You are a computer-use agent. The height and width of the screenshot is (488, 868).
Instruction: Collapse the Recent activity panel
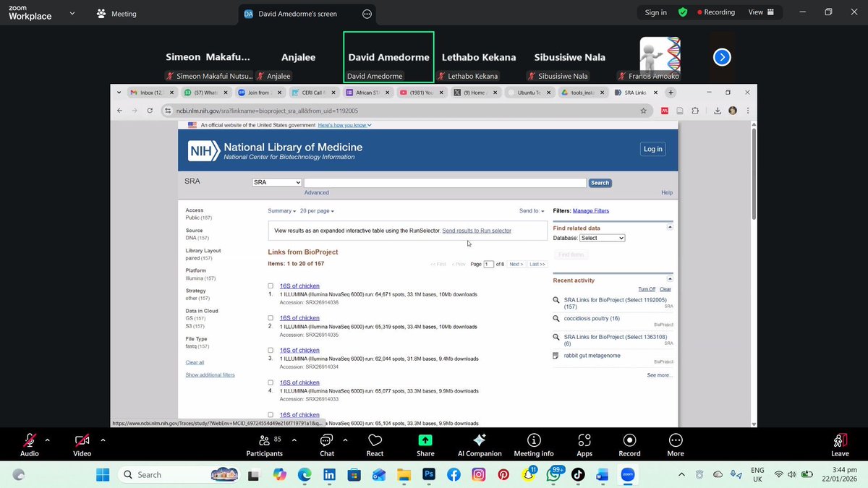[x=670, y=278]
